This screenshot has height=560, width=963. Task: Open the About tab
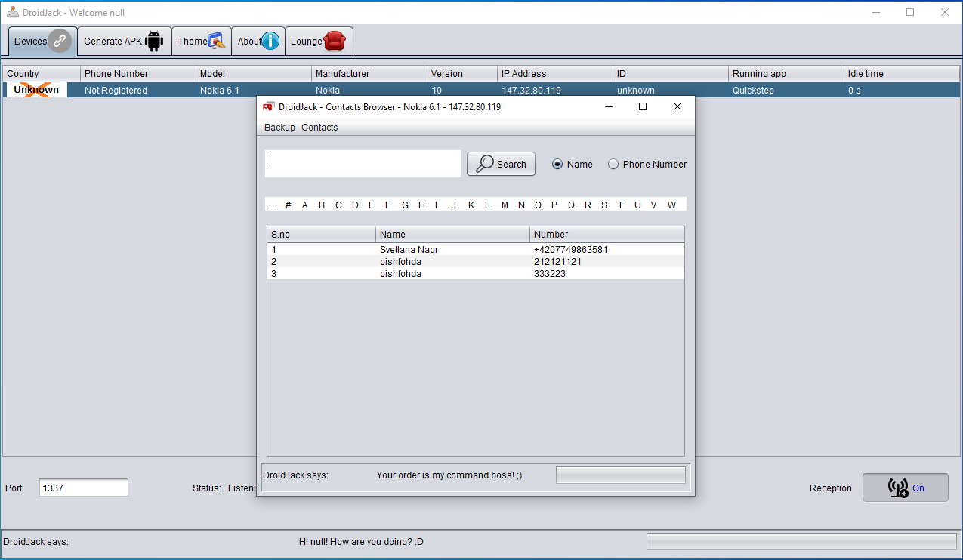coord(258,41)
